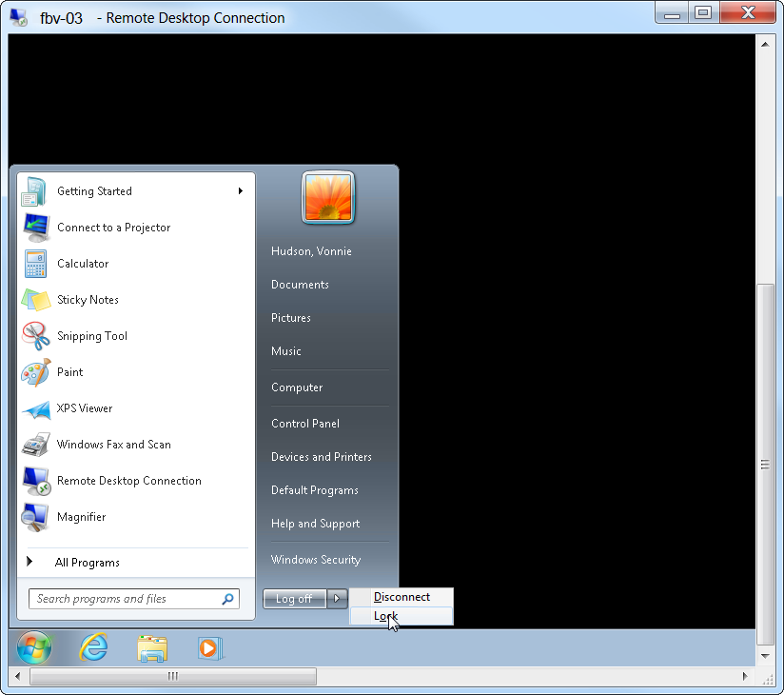784x695 pixels.
Task: Click the XPS Viewer text label
Action: point(85,408)
